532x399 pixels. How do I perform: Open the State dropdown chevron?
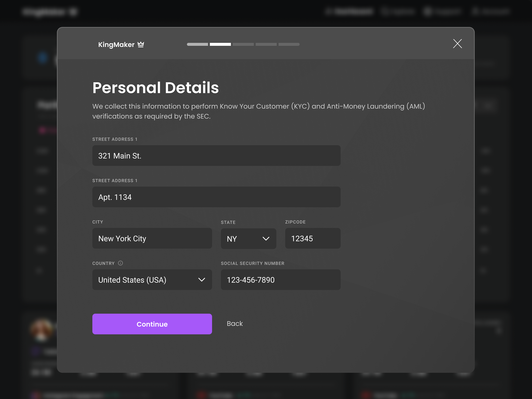pyautogui.click(x=266, y=239)
